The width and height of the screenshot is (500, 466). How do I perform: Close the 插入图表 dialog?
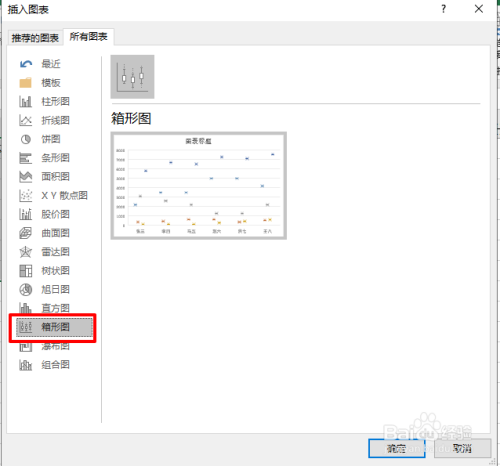[479, 9]
